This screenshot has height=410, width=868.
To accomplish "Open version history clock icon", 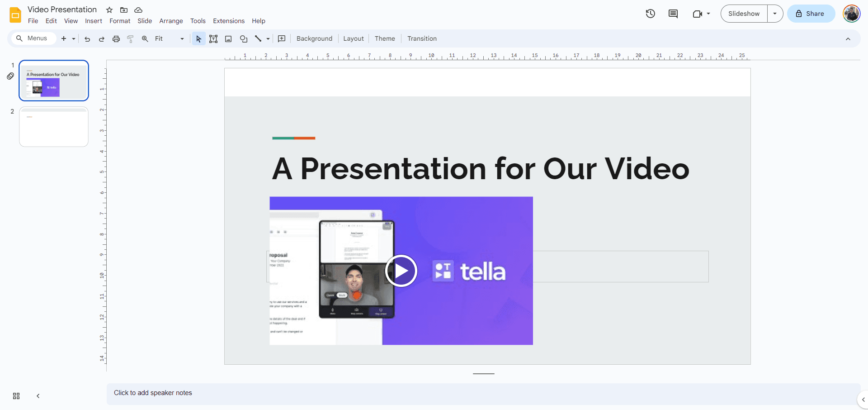I will coord(651,14).
